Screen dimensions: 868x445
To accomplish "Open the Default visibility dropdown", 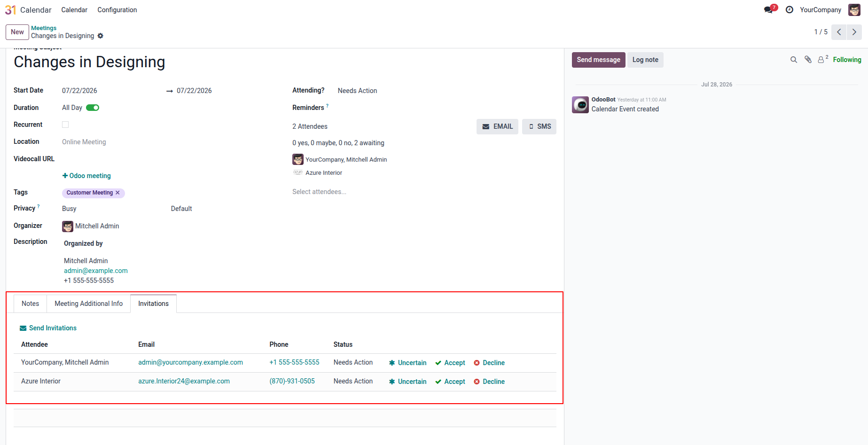I will pyautogui.click(x=221, y=209).
